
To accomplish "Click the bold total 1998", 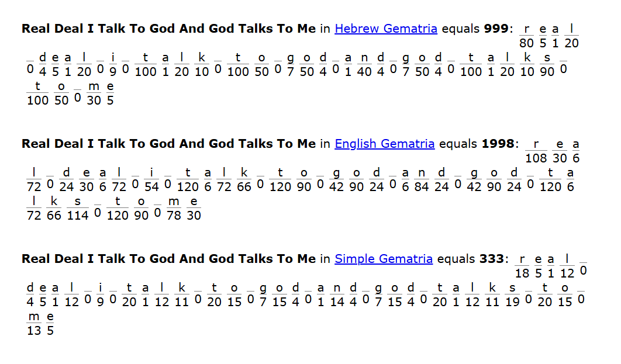I will (498, 144).
